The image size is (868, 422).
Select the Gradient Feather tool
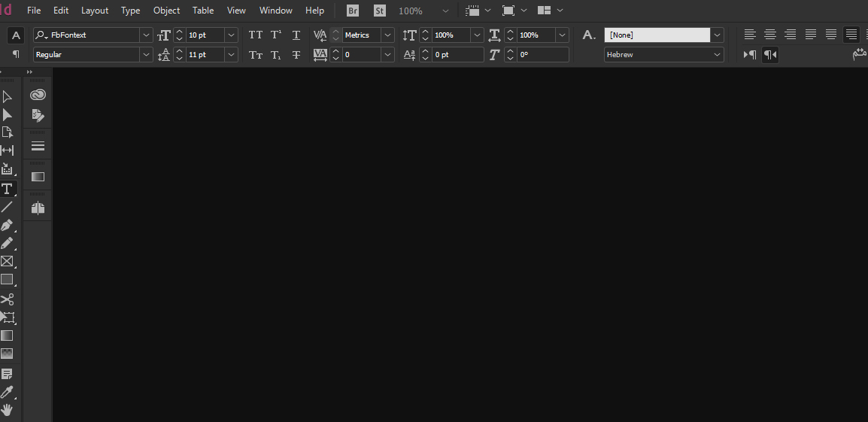pyautogui.click(x=8, y=354)
